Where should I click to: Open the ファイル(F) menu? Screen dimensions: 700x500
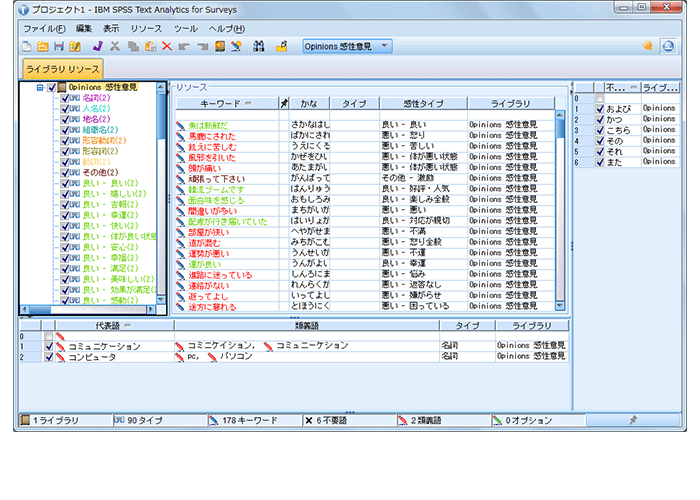point(44,29)
